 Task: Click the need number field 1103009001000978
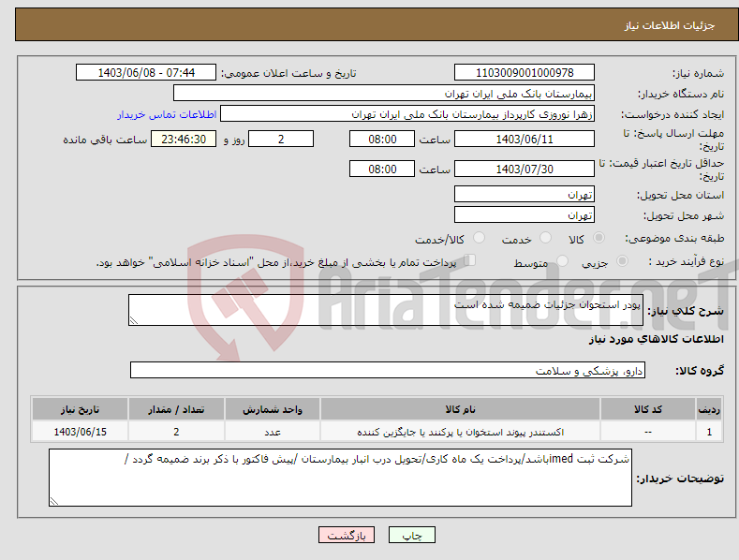(x=525, y=73)
